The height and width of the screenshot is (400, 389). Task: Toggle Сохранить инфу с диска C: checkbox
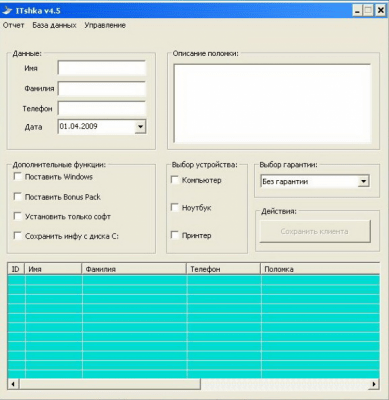(x=18, y=236)
